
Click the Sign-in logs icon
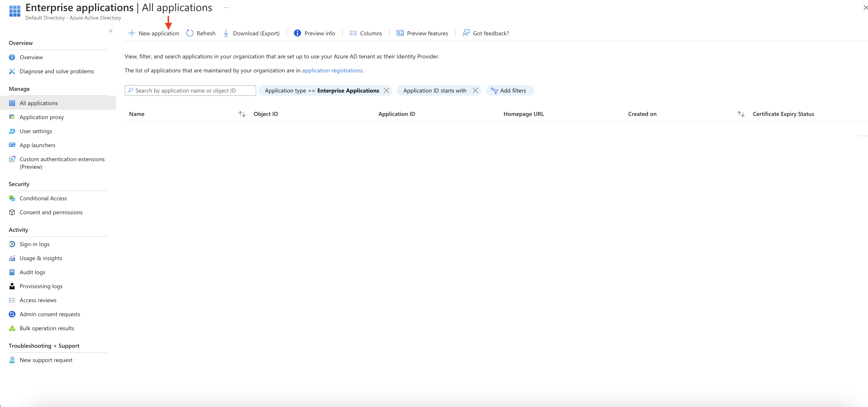pyautogui.click(x=12, y=244)
